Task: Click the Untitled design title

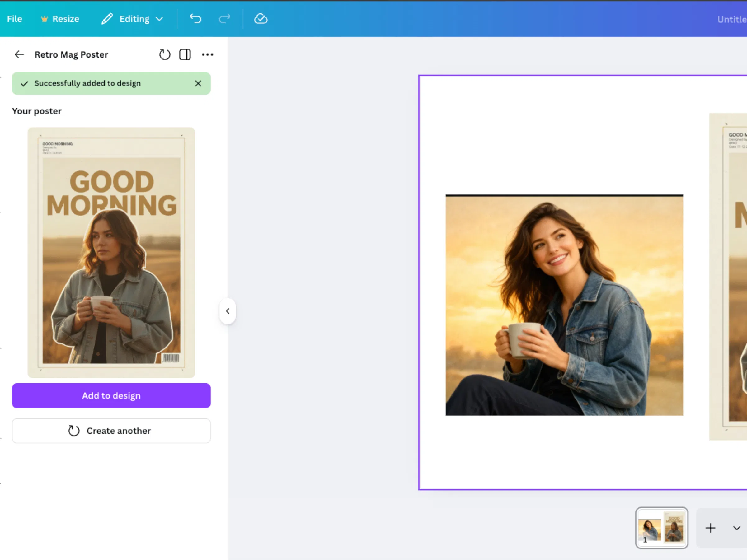Action: coord(732,20)
